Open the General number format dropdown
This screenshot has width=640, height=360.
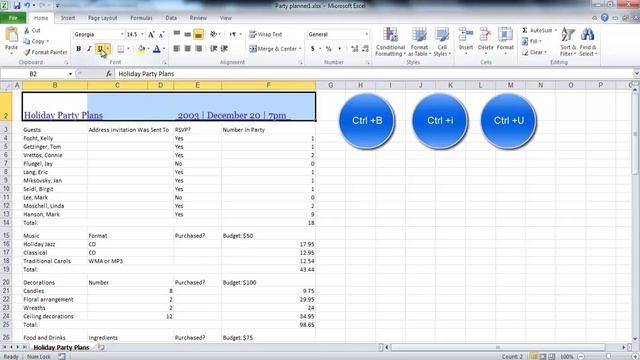point(366,34)
